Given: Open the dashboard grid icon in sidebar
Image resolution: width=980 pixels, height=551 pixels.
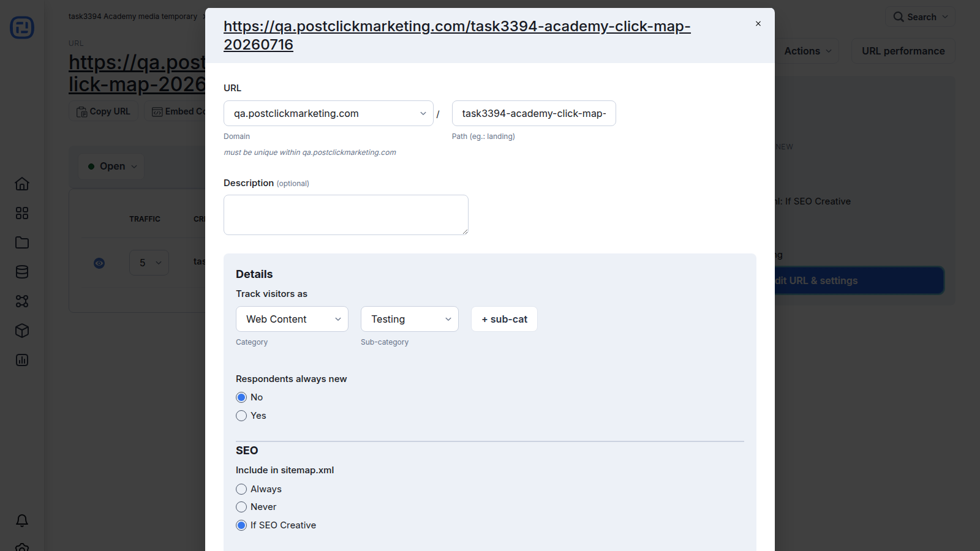Looking at the screenshot, I should click(x=22, y=213).
